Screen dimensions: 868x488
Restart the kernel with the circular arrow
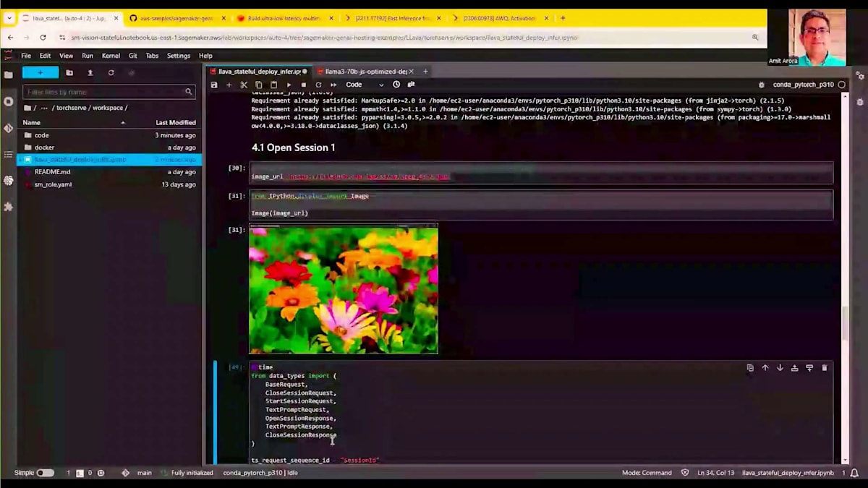318,85
